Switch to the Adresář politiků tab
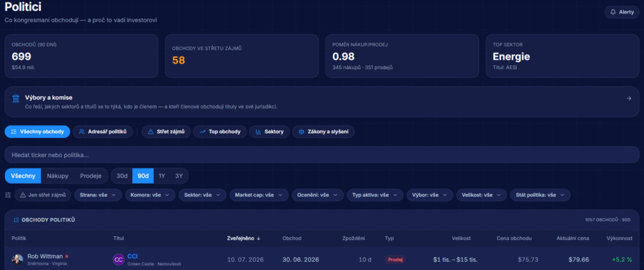The image size is (644, 270). coord(103,132)
